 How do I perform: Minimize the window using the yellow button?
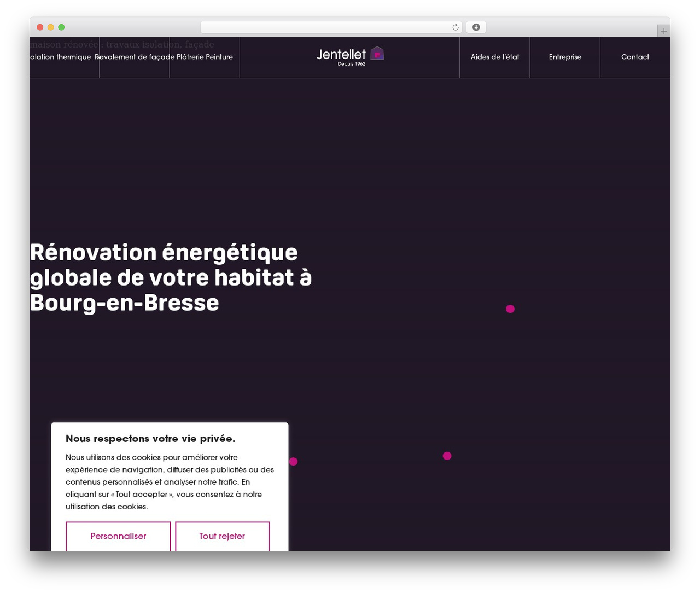coord(51,27)
